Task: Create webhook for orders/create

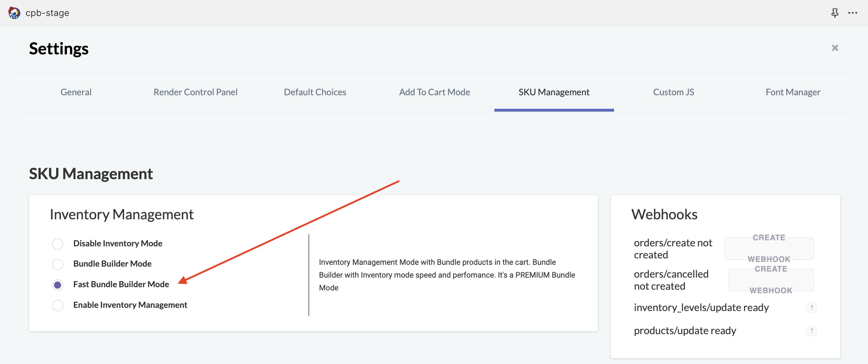Action: click(769, 248)
